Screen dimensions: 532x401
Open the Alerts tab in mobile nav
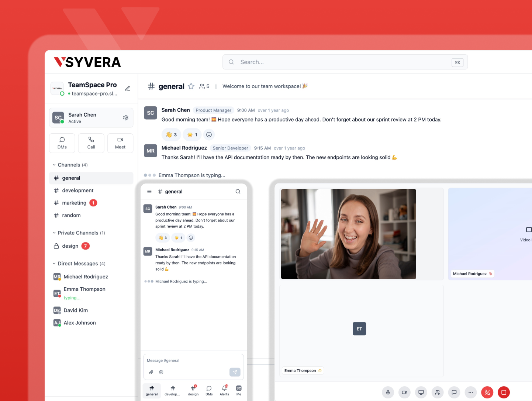click(x=224, y=390)
